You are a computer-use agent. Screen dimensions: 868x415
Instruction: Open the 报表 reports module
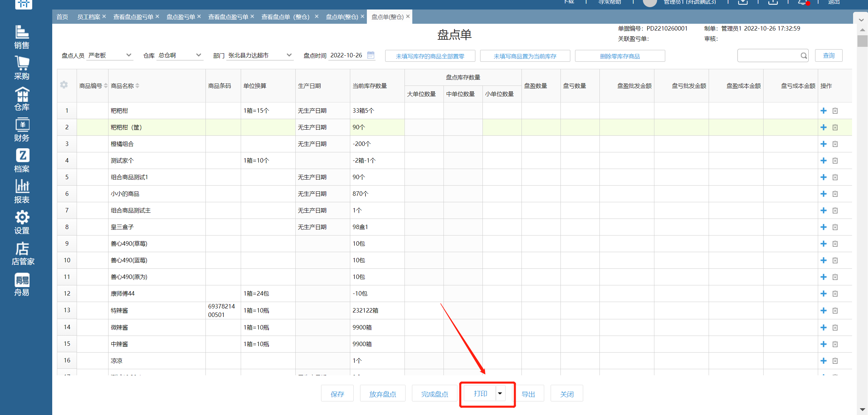coord(22,192)
